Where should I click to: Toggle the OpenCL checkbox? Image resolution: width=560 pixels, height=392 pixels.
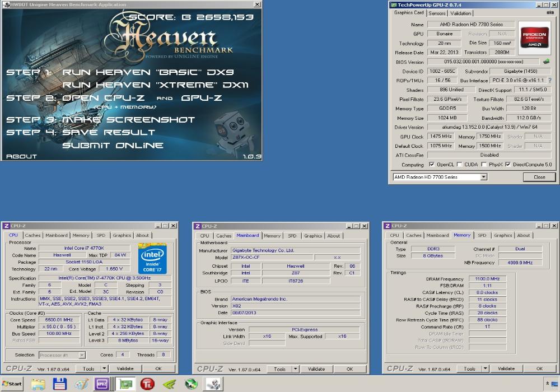pos(432,164)
